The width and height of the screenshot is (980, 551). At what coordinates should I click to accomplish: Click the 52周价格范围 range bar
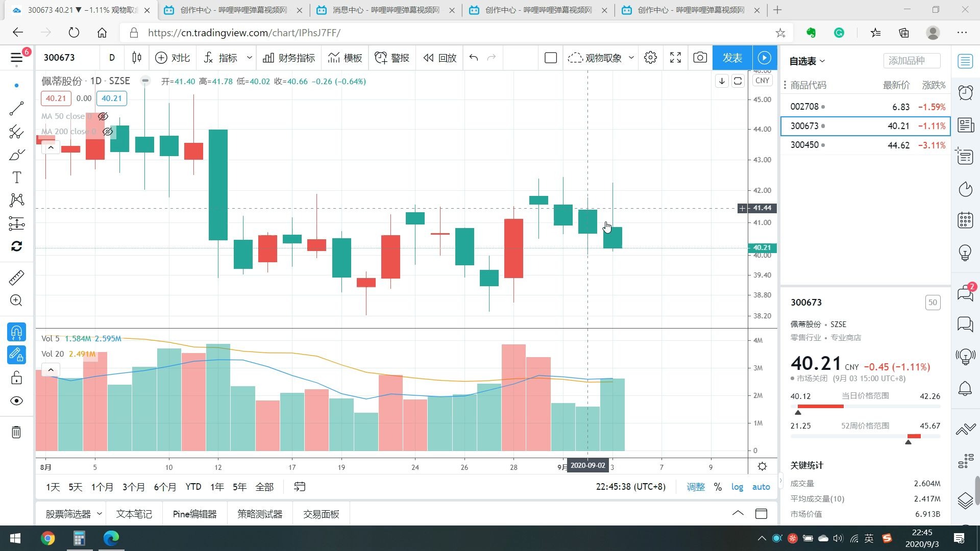click(865, 436)
